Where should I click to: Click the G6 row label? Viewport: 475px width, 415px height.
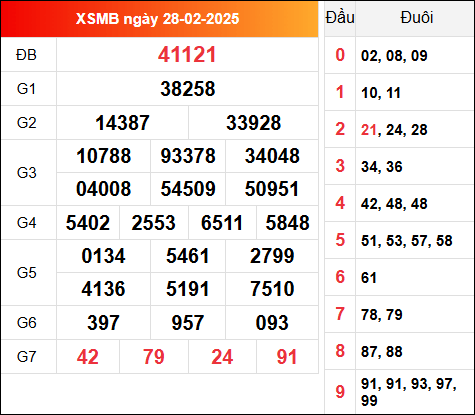26,323
